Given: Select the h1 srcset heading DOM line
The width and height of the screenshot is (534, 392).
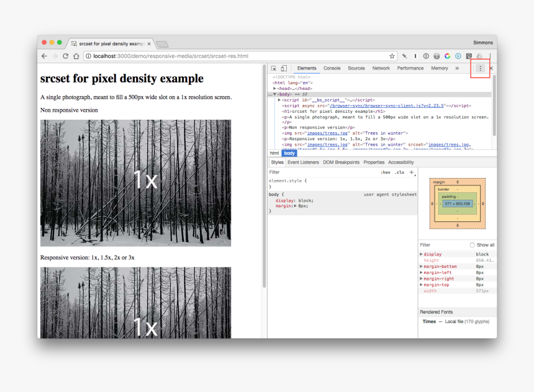Looking at the screenshot, I should coord(333,112).
